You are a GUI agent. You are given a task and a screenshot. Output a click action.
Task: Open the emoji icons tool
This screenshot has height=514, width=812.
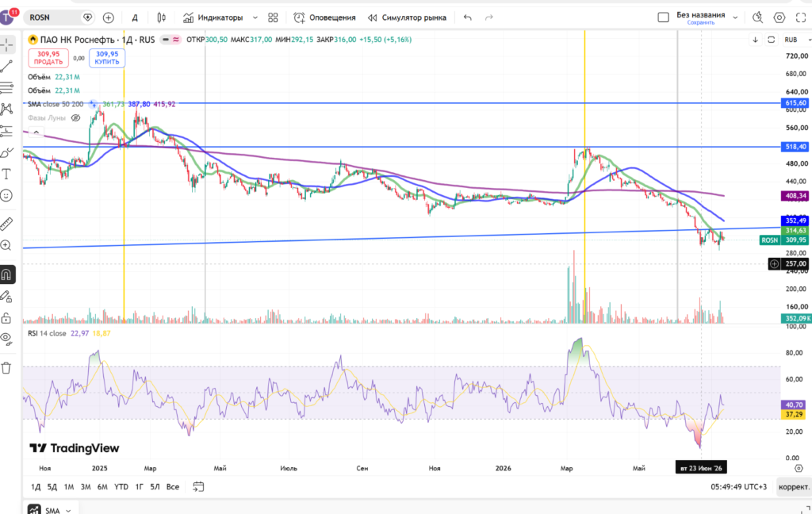coord(6,195)
